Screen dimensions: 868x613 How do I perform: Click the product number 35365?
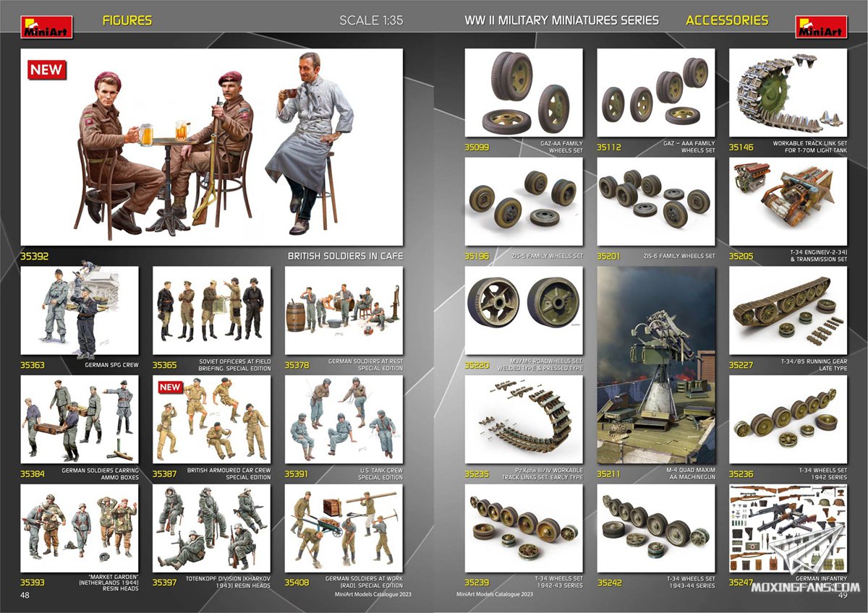(165, 365)
